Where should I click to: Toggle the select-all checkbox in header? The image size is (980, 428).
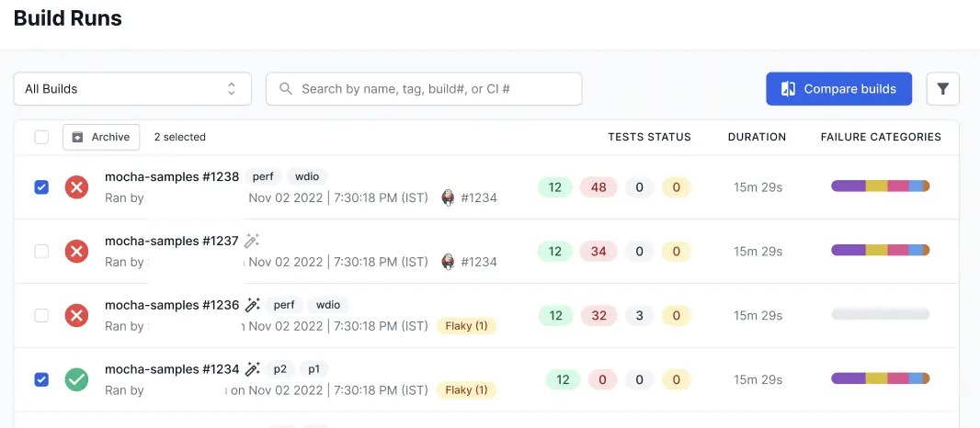[41, 137]
